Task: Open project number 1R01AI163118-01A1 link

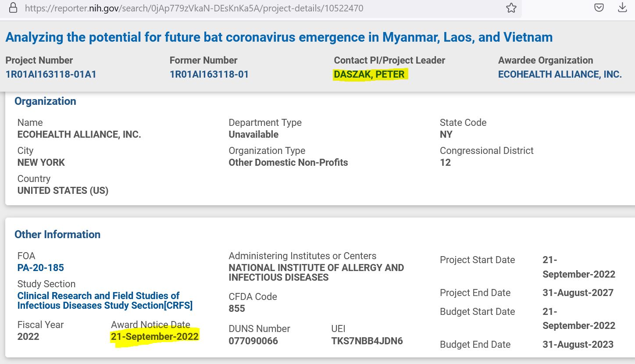Action: click(x=51, y=75)
